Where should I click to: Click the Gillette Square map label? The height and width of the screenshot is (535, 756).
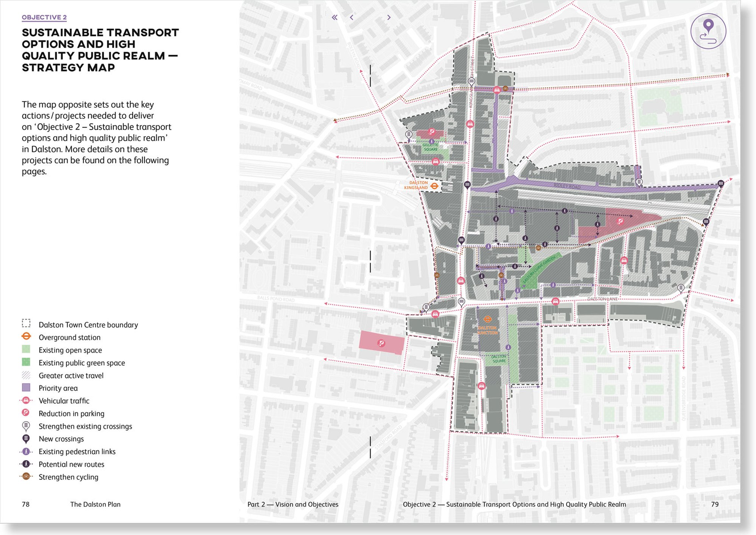tap(430, 147)
